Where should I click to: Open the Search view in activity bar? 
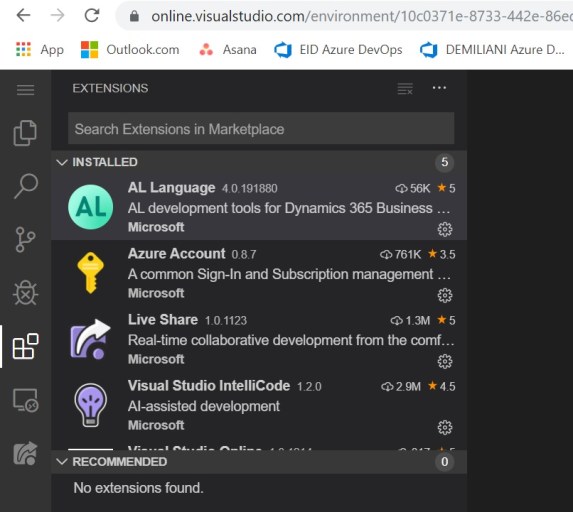coord(26,186)
